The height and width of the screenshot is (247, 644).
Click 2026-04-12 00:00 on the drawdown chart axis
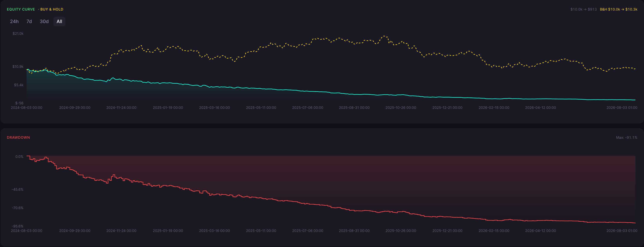[x=540, y=231]
